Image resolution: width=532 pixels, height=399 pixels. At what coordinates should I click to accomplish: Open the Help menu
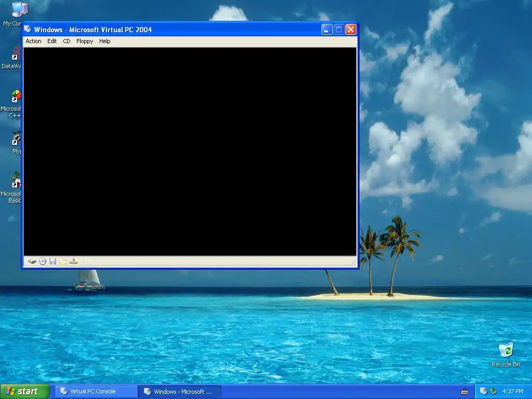[x=104, y=41]
